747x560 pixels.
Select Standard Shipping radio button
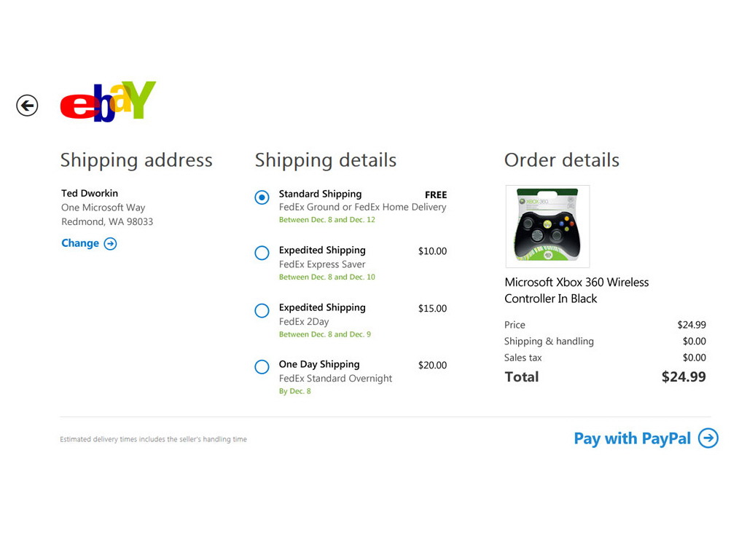pos(262,197)
